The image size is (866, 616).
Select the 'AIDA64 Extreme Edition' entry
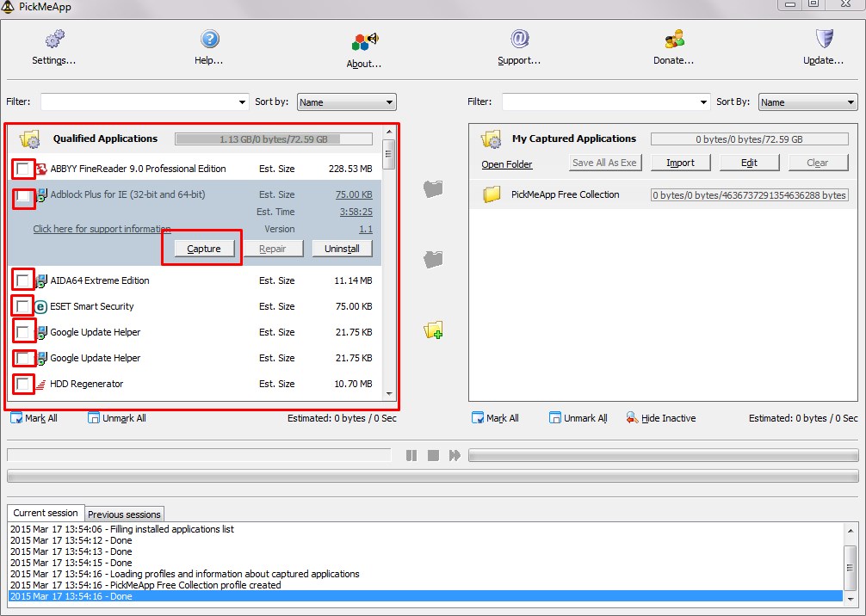click(195, 281)
